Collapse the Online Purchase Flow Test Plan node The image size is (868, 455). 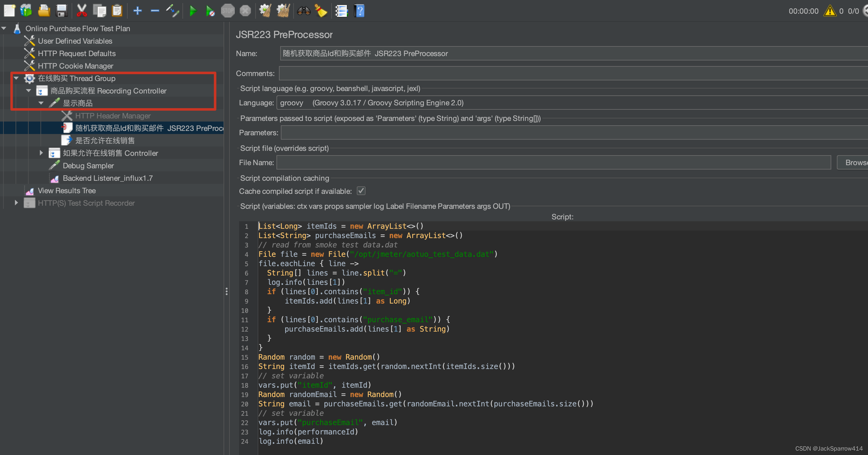point(4,28)
